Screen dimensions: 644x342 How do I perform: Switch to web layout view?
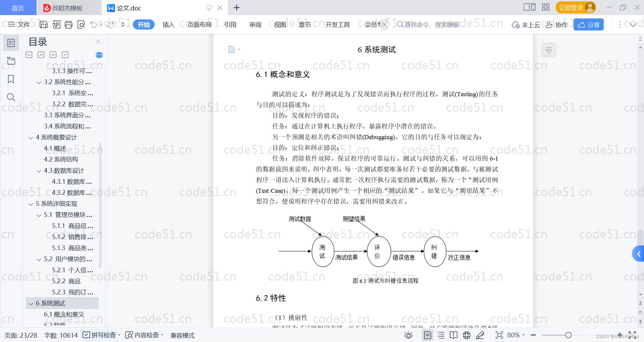coord(467,335)
